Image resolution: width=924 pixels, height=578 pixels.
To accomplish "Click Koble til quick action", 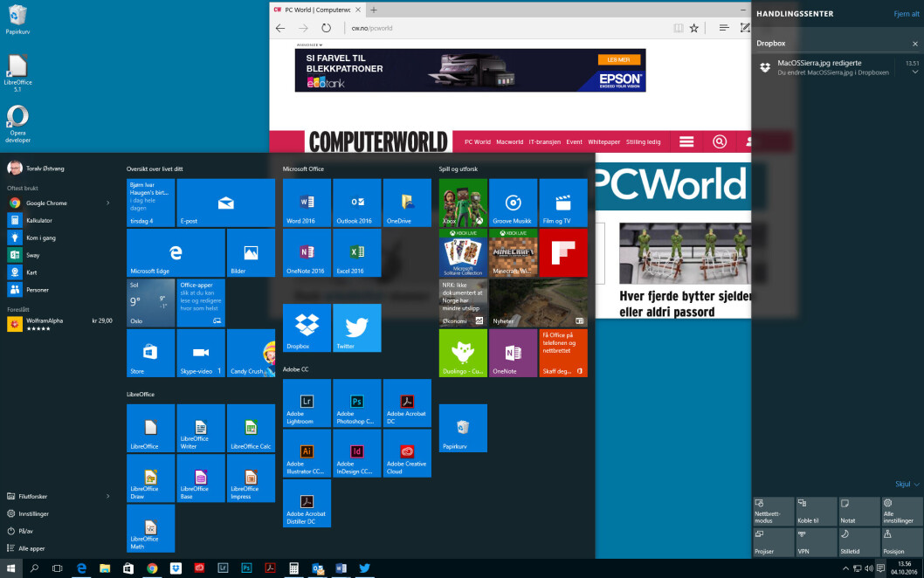I will coord(817,512).
